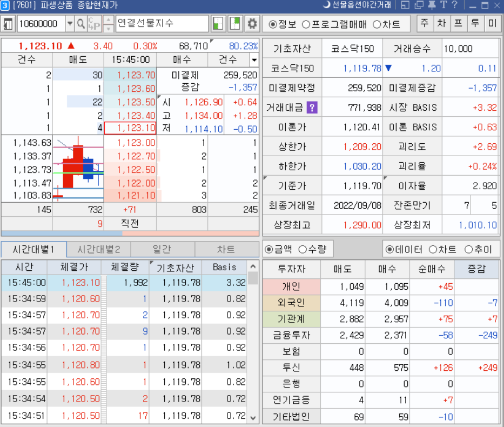Switch to the 차트 tab in the lower left panel
The height and width of the screenshot is (427, 504).
click(226, 250)
